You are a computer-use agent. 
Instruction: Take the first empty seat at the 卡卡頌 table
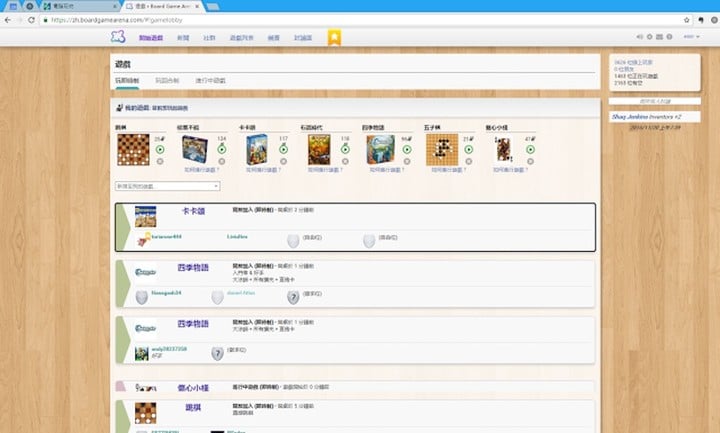point(293,241)
